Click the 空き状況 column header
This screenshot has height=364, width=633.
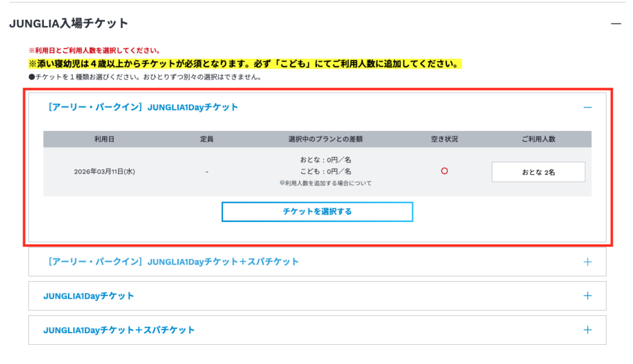(x=444, y=139)
